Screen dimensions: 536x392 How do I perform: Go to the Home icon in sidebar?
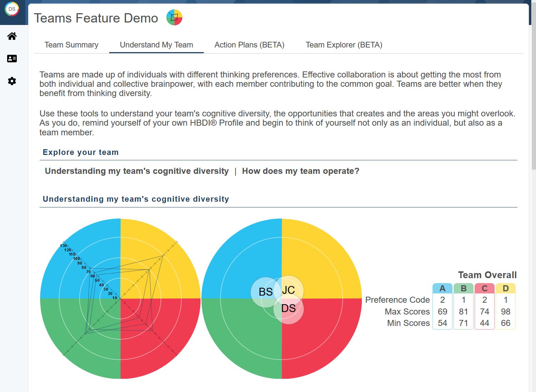point(12,36)
